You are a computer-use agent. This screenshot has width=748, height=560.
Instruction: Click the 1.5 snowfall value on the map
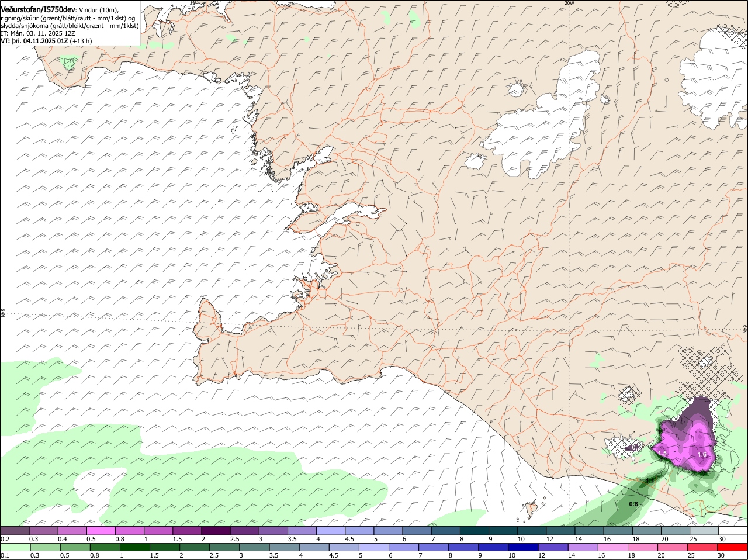pyautogui.click(x=663, y=454)
